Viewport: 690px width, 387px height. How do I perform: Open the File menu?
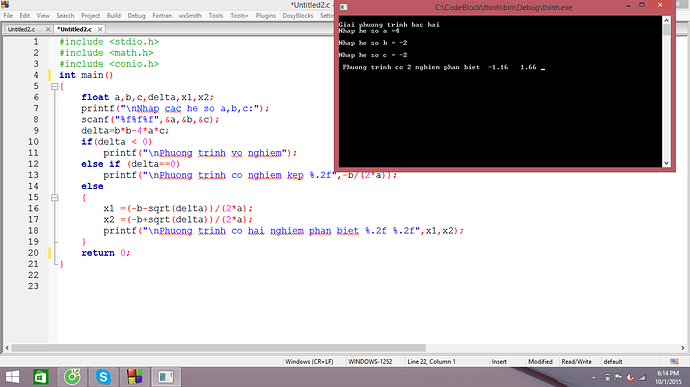click(x=8, y=15)
